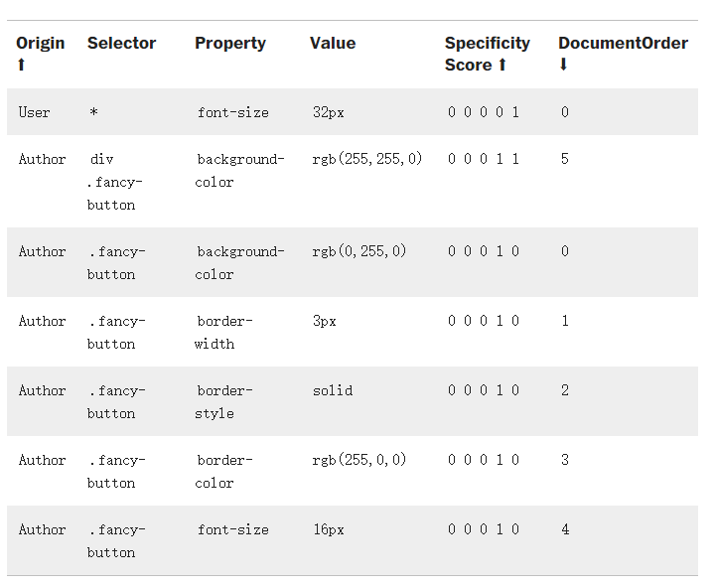Sort the table by Property header
Image resolution: width=716 pixels, height=588 pixels.
230,43
